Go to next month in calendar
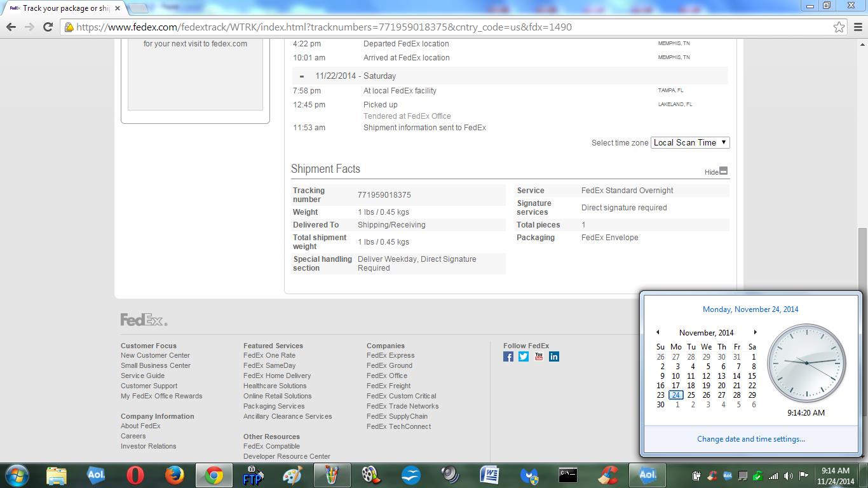 [755, 332]
